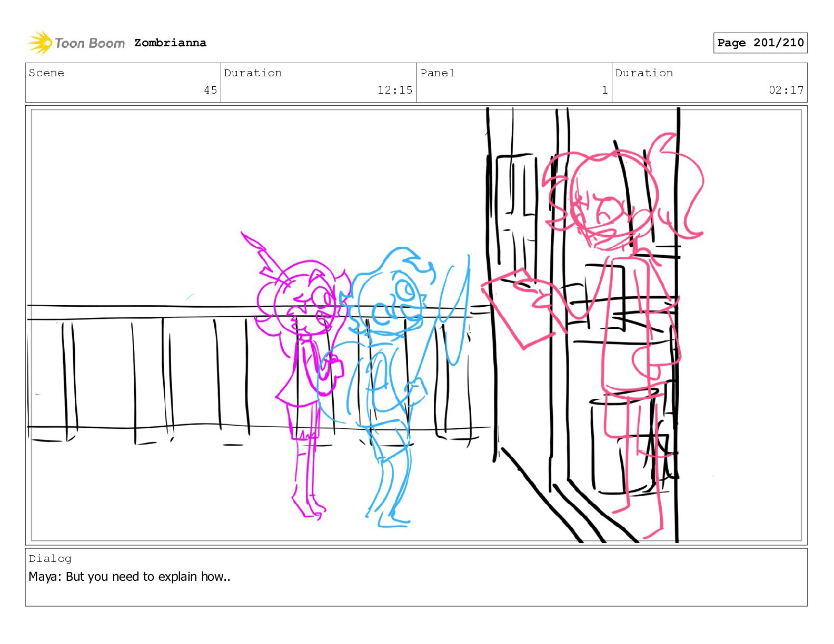Click the Scene label
The image size is (834, 644).
(46, 73)
